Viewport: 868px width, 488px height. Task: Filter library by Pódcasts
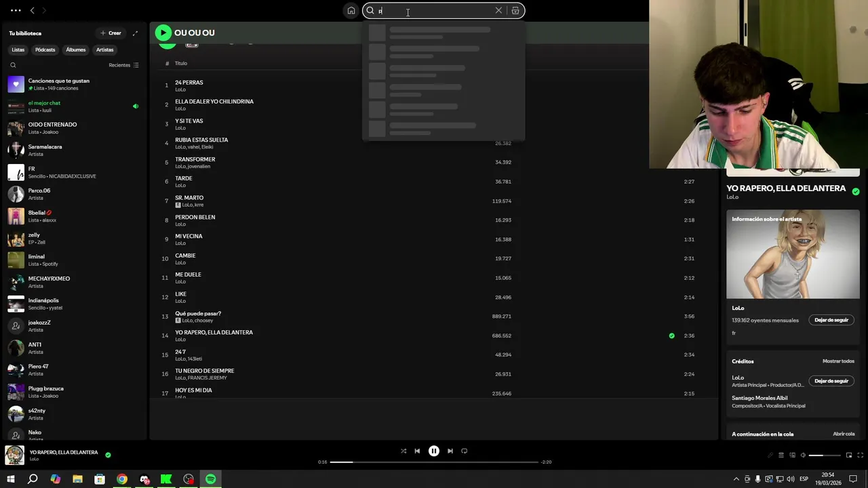pos(45,49)
